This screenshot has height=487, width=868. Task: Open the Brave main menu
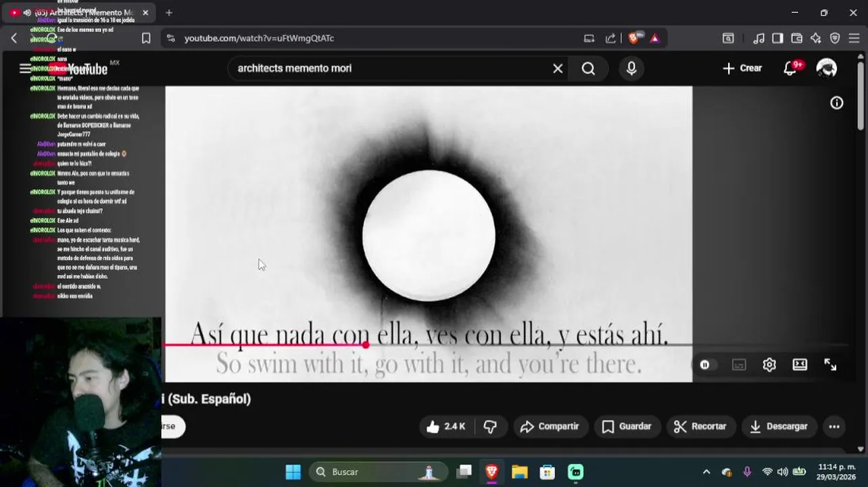click(855, 39)
